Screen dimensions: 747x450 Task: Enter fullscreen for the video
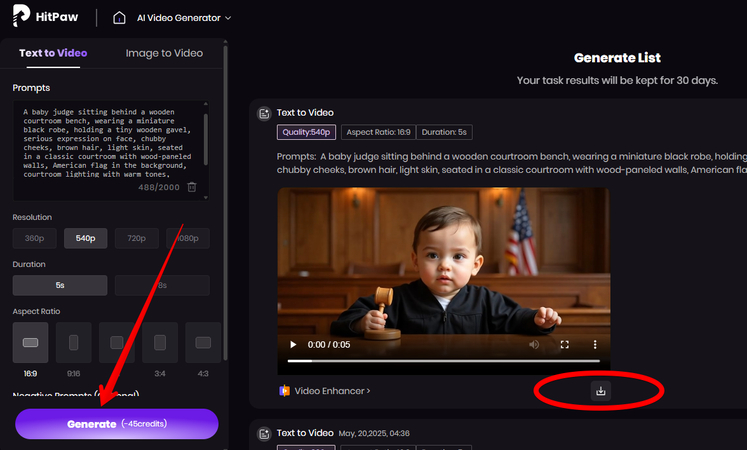pyautogui.click(x=565, y=344)
